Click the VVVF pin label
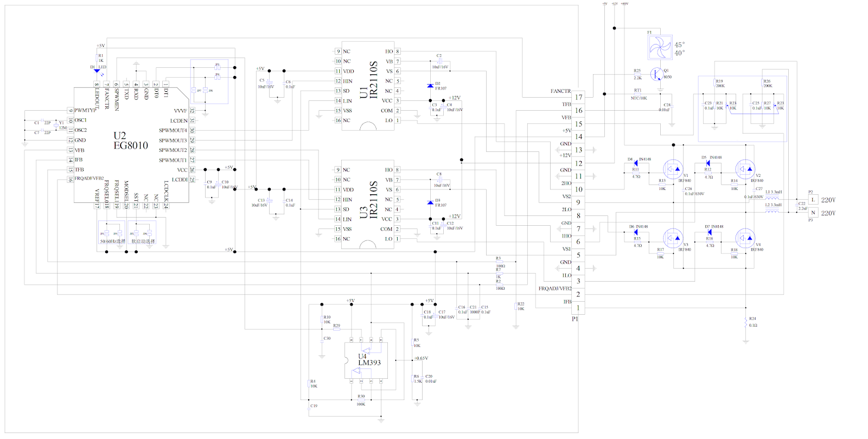 click(181, 111)
